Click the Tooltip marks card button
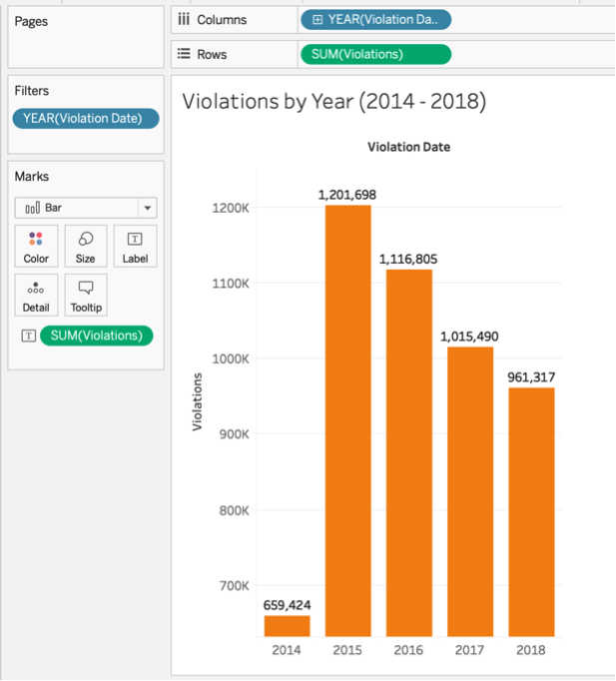The width and height of the screenshot is (616, 681). (x=86, y=297)
